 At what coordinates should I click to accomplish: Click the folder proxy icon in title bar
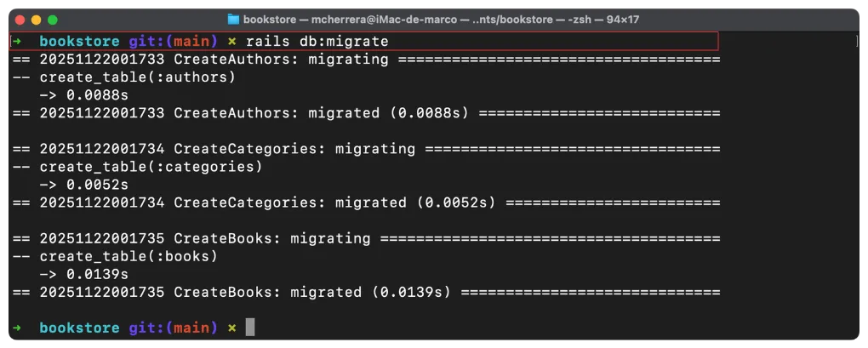pos(234,20)
